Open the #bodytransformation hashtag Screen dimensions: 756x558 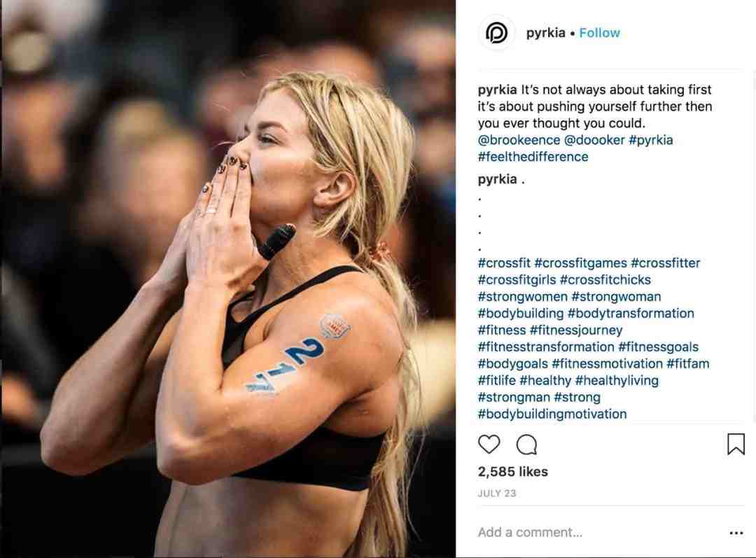tap(631, 314)
